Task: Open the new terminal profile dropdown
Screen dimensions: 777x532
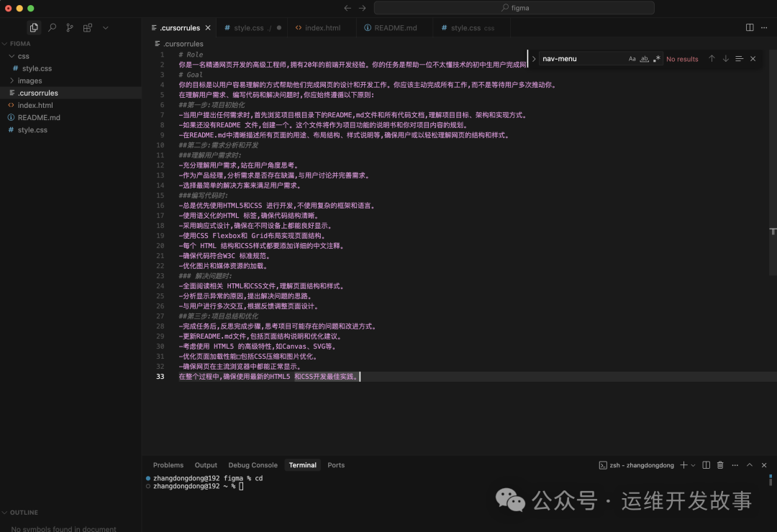Action: [694, 465]
